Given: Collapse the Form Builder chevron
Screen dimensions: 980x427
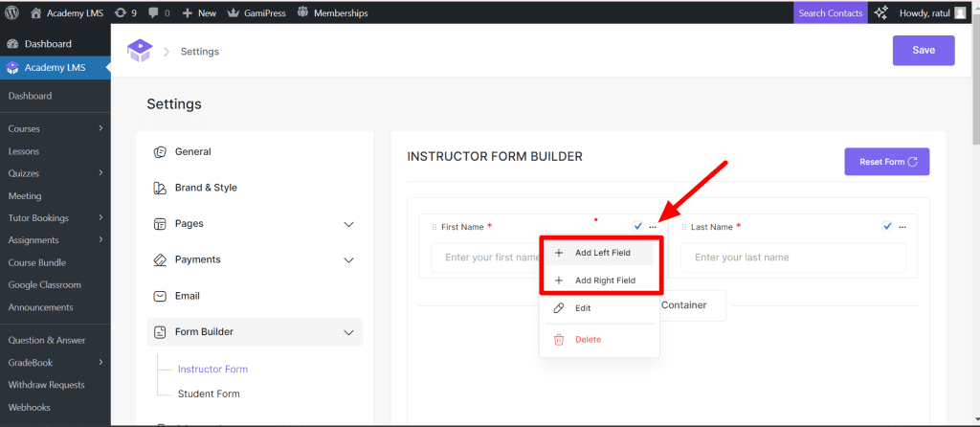Looking at the screenshot, I should (x=348, y=332).
